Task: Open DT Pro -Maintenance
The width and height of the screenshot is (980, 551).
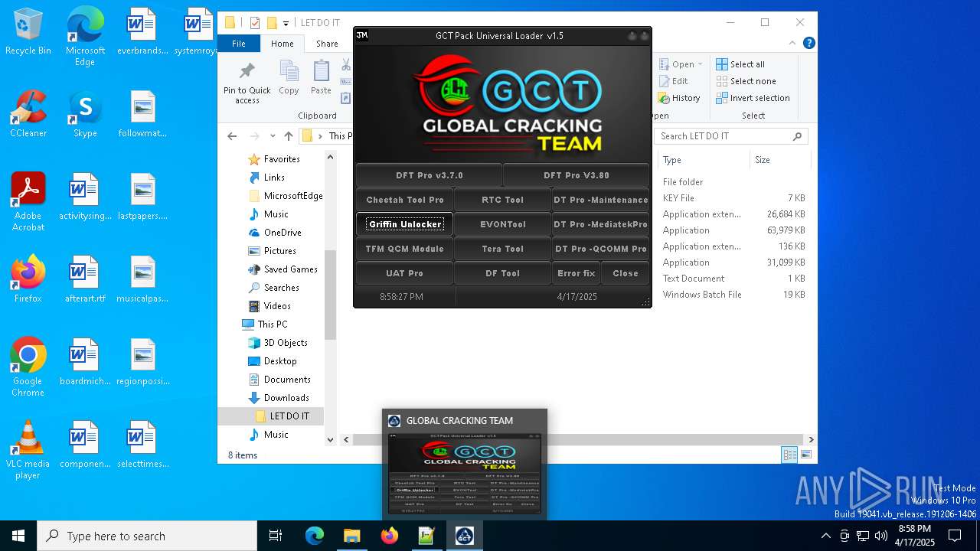Action: click(600, 200)
